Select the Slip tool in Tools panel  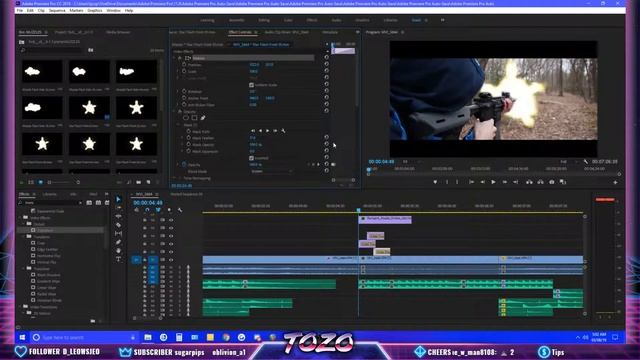[118, 233]
